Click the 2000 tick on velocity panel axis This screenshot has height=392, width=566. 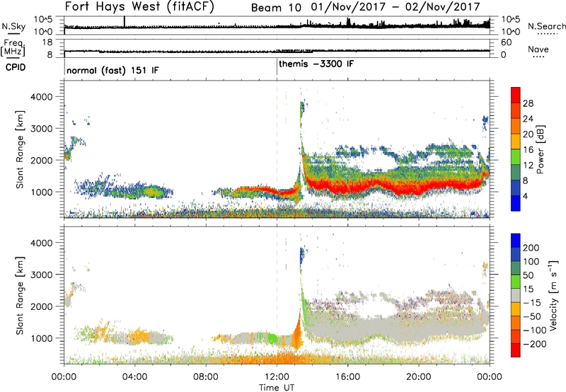(41, 306)
